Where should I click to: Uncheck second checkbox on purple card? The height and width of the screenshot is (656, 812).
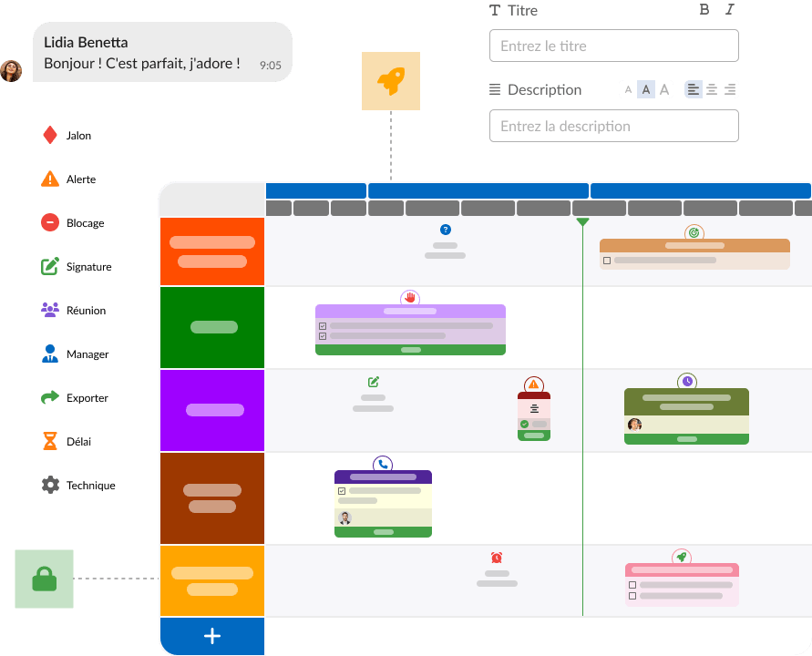323,336
